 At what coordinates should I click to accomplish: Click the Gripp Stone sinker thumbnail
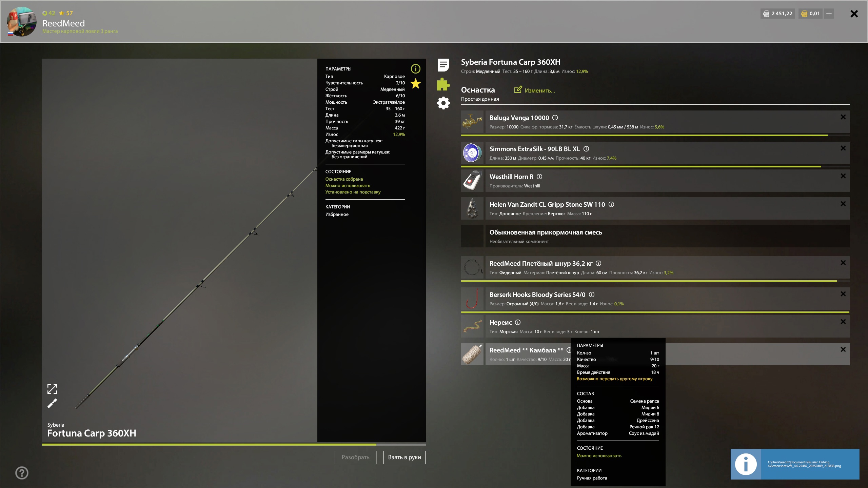click(x=472, y=208)
